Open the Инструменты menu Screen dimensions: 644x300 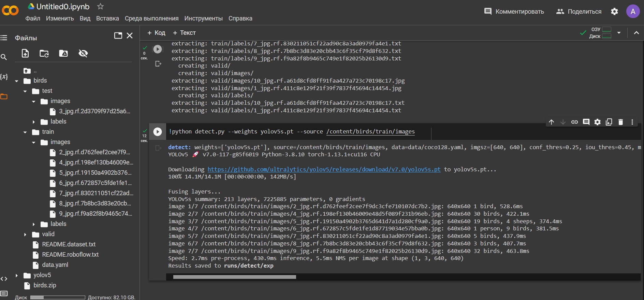click(204, 18)
